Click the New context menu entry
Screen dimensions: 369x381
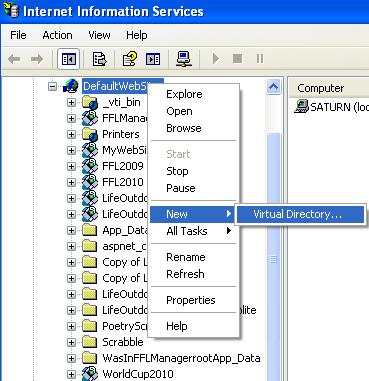pyautogui.click(x=193, y=214)
